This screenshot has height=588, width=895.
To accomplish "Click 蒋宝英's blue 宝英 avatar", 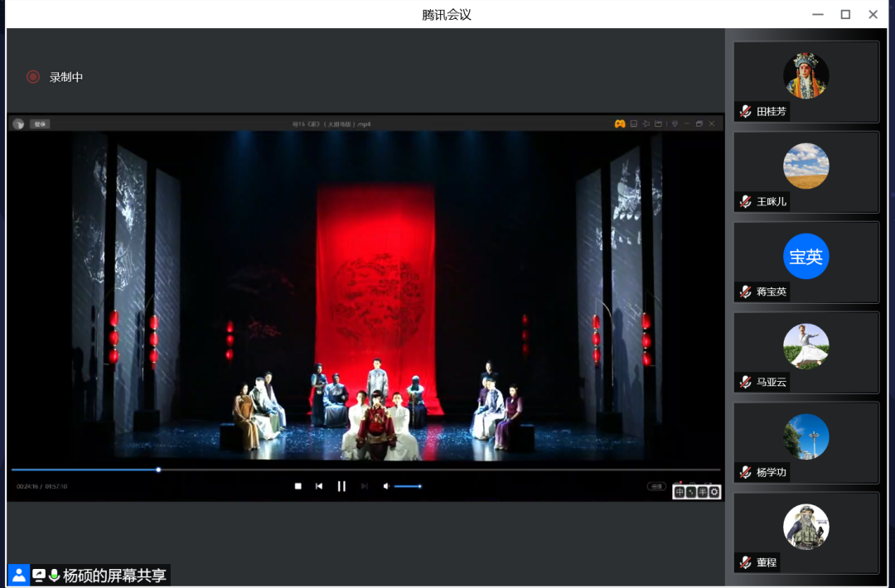I will coord(806,256).
